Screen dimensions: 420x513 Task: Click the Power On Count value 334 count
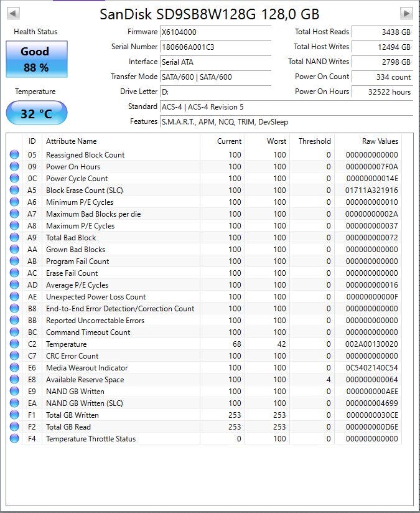tap(383, 77)
